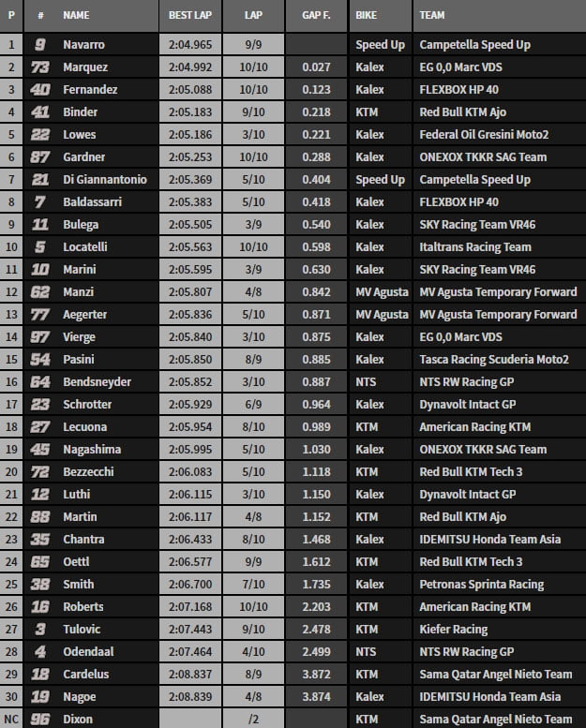
Task: Click the best lap time 2:04.965
Action: coord(190,44)
